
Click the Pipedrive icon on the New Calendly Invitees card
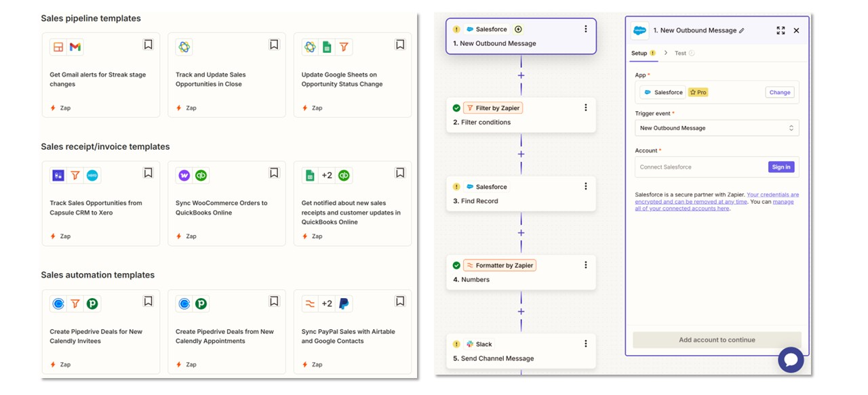92,304
